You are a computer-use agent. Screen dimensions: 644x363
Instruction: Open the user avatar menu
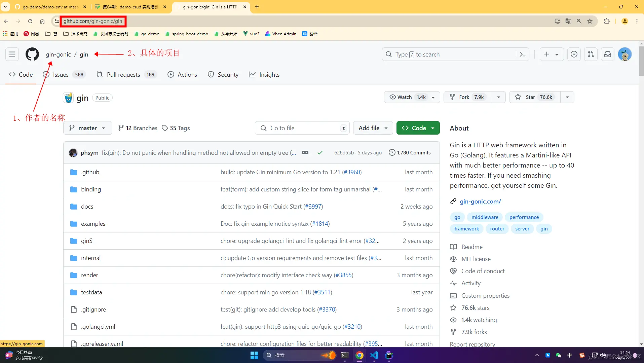point(625,54)
